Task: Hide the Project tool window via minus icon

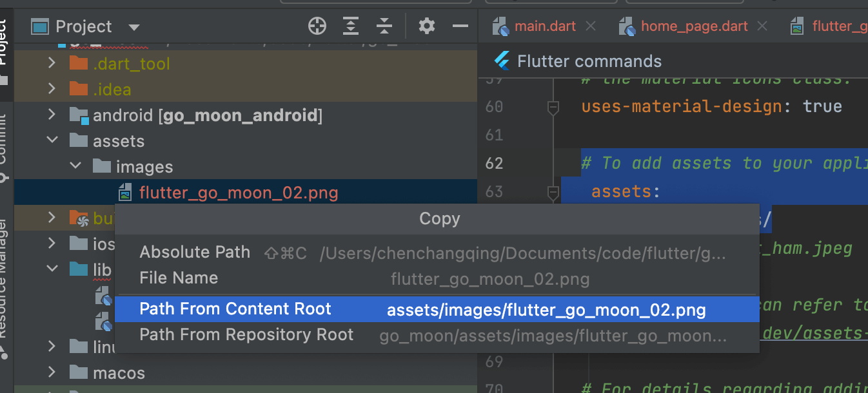Action: point(460,26)
